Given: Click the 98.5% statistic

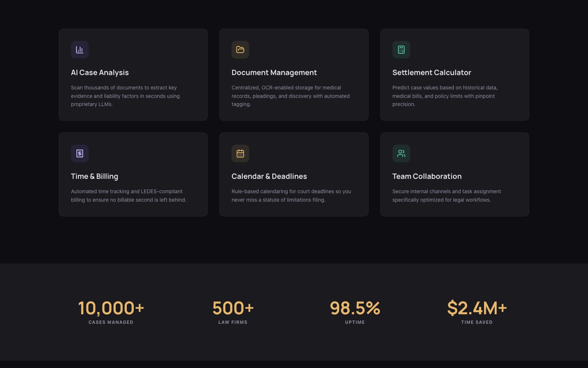Looking at the screenshot, I should click(x=355, y=308).
